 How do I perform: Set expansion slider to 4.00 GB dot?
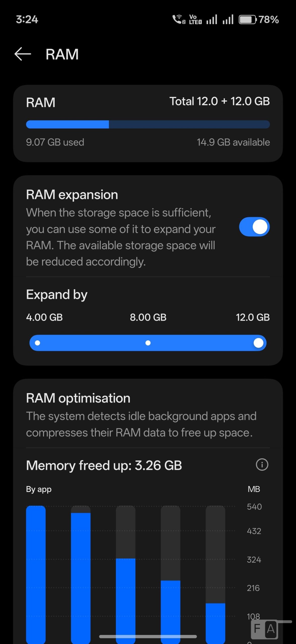(x=38, y=343)
